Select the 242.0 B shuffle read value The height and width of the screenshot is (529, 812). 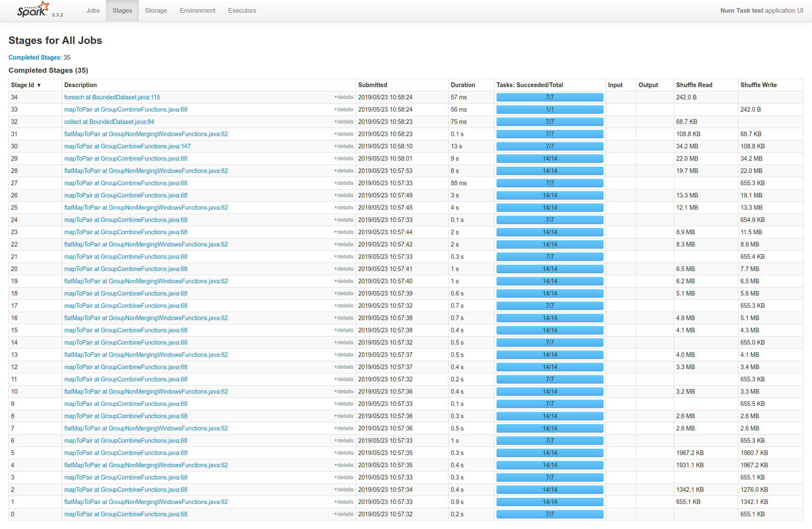[x=686, y=97]
